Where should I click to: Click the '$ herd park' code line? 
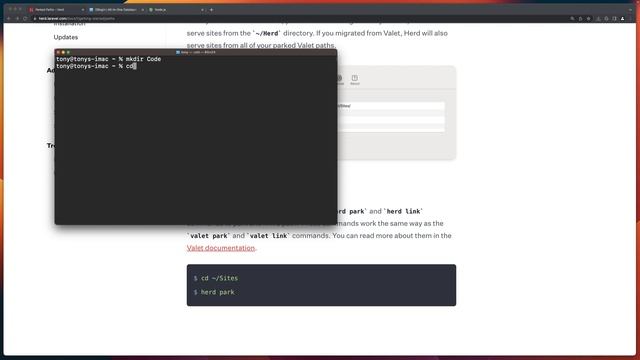tap(214, 292)
